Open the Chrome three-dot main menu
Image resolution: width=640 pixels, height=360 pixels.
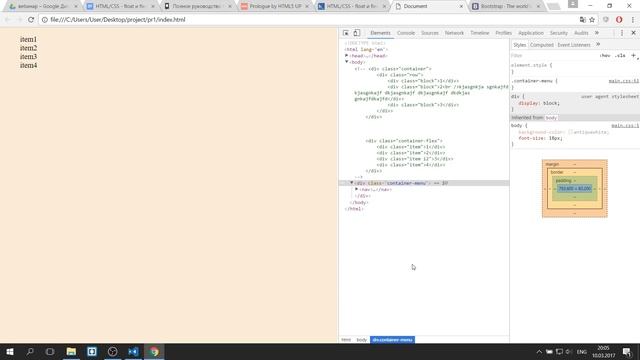[633, 20]
